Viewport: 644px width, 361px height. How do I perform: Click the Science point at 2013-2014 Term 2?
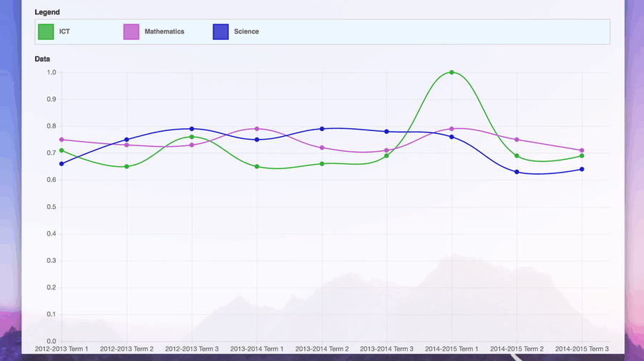click(x=322, y=129)
